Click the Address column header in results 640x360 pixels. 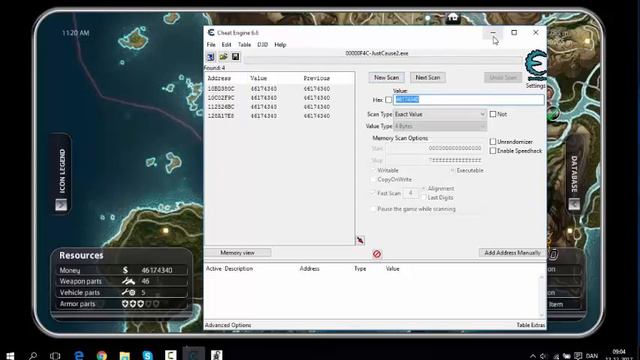[219, 78]
